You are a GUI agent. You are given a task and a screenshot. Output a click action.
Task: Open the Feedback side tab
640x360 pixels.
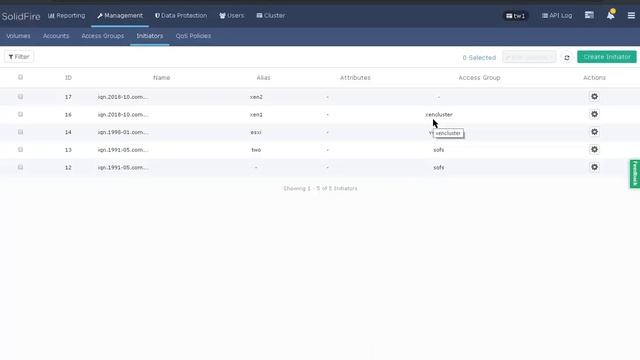click(635, 174)
